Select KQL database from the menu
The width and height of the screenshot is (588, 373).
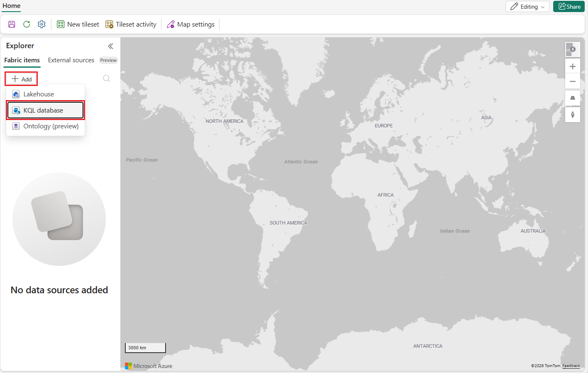45,110
